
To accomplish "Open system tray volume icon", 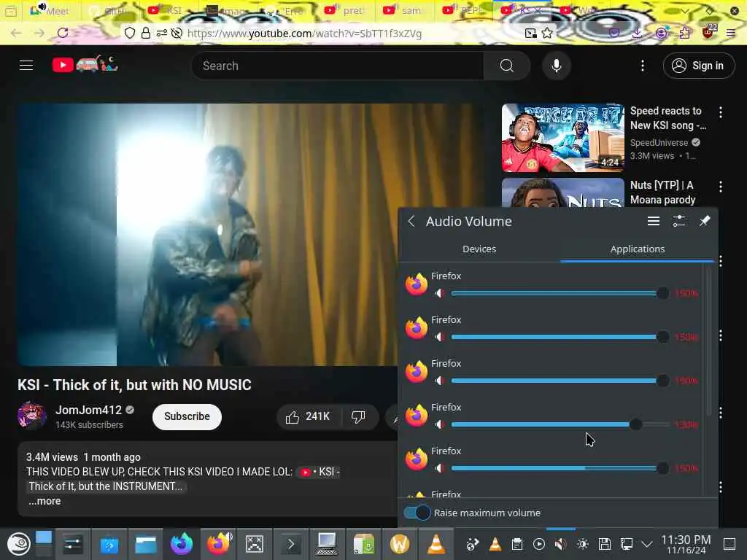I will click(561, 544).
